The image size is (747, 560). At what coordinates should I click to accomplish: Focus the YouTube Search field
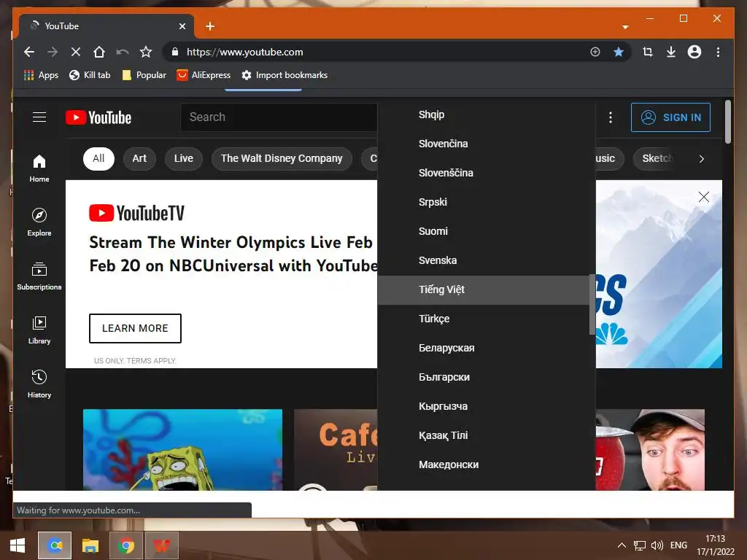tap(279, 117)
